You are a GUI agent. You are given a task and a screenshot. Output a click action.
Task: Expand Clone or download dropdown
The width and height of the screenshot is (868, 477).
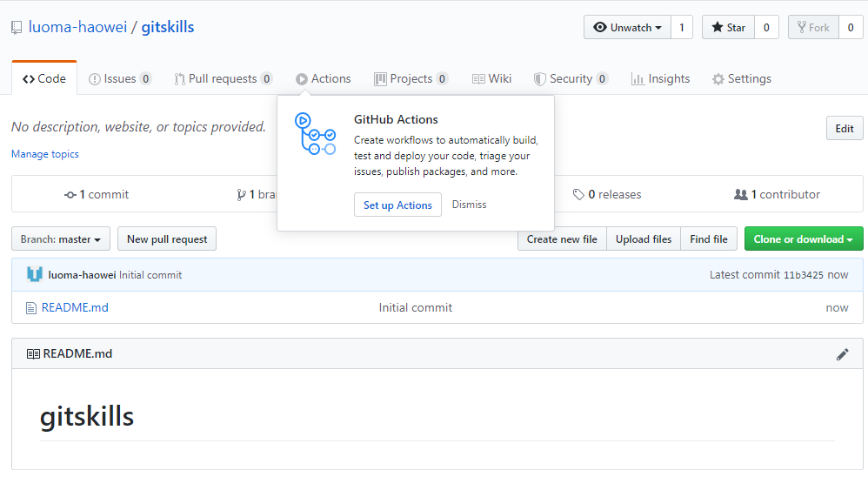(804, 239)
